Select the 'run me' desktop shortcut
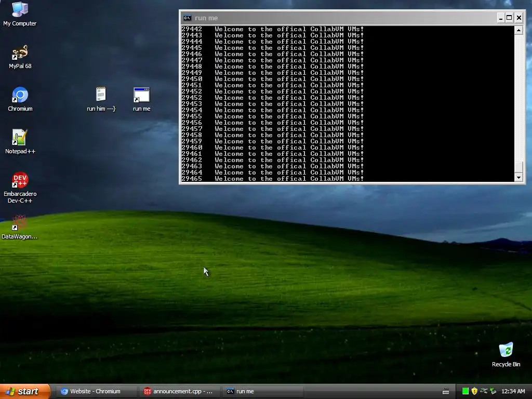 [141, 99]
